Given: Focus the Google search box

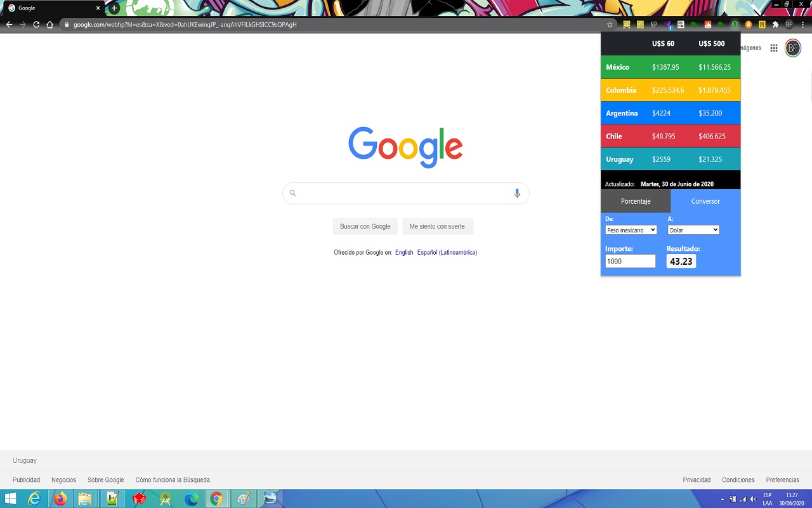Looking at the screenshot, I should pyautogui.click(x=406, y=193).
